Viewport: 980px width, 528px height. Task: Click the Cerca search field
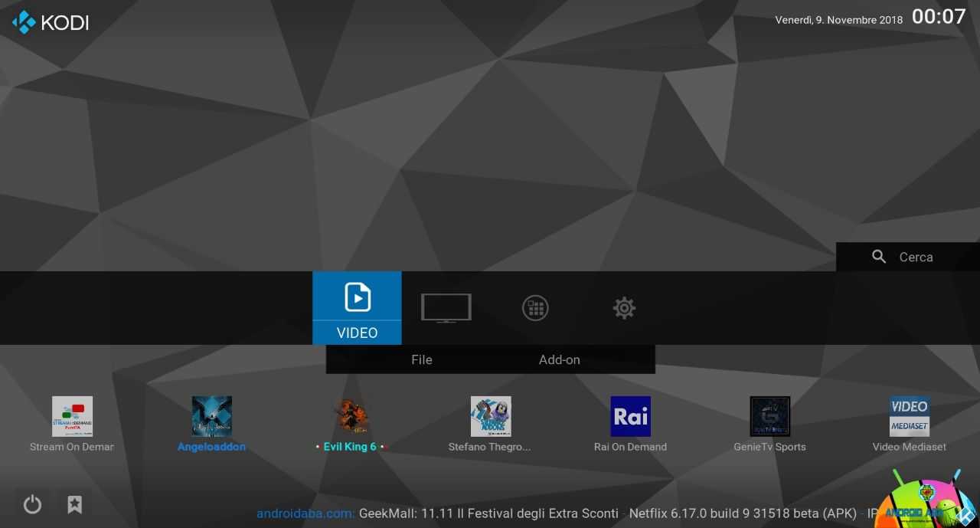coord(908,257)
